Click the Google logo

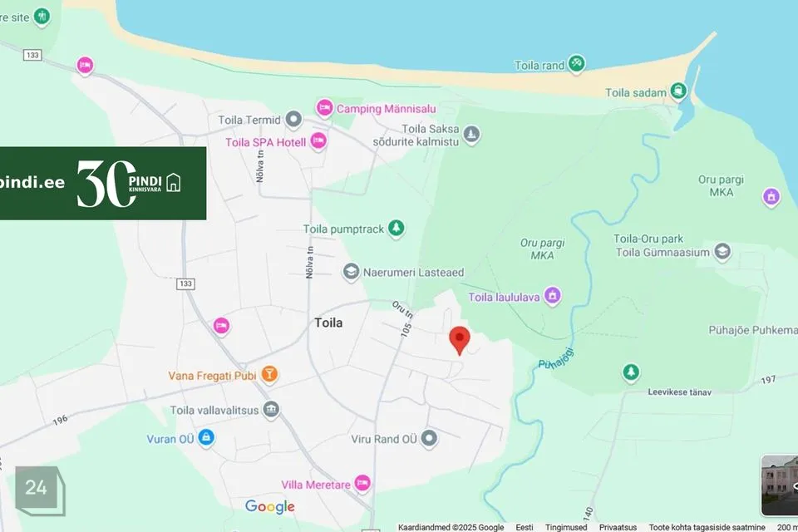click(x=269, y=506)
